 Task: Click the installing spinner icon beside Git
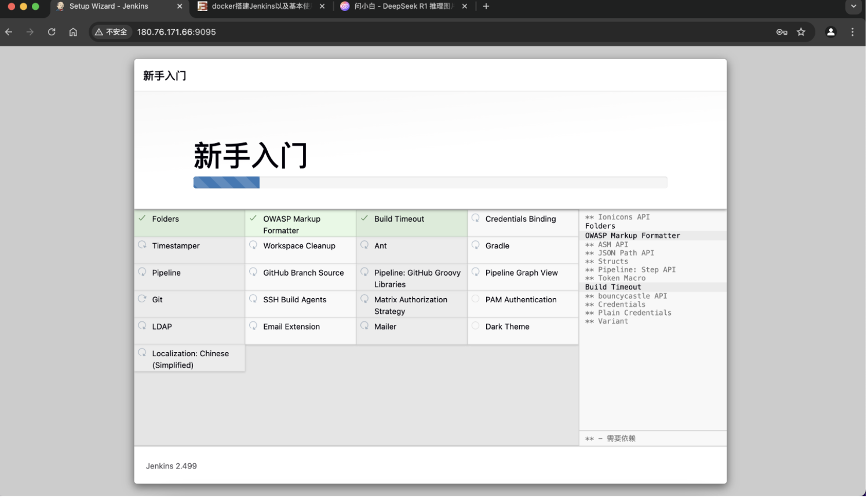(143, 299)
